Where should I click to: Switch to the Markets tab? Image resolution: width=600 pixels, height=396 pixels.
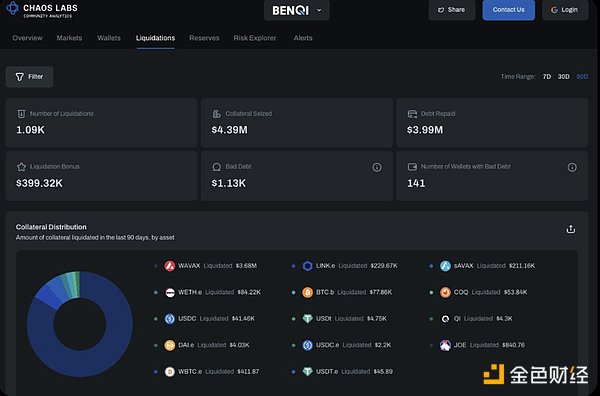pyautogui.click(x=69, y=38)
